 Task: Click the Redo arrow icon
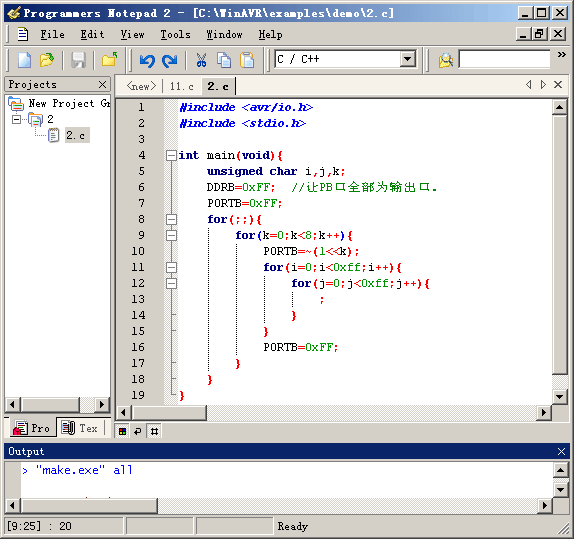[x=169, y=60]
